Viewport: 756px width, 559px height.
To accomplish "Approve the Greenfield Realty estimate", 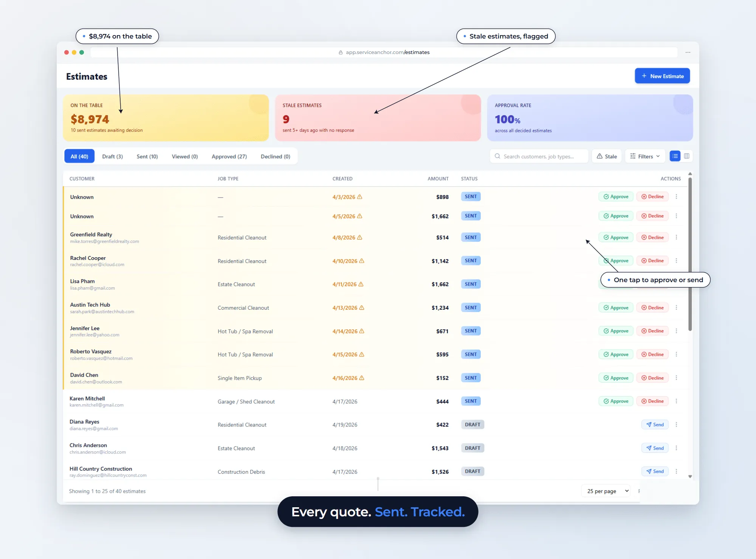I will (616, 237).
